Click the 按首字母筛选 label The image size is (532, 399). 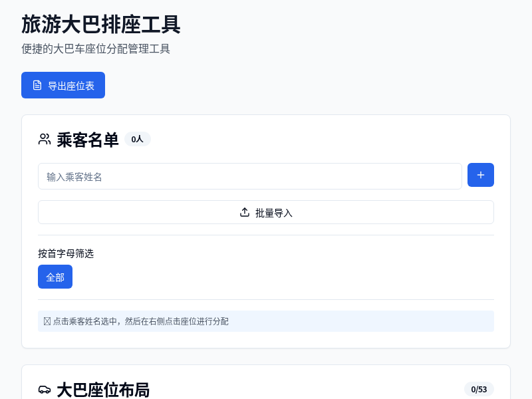66,253
